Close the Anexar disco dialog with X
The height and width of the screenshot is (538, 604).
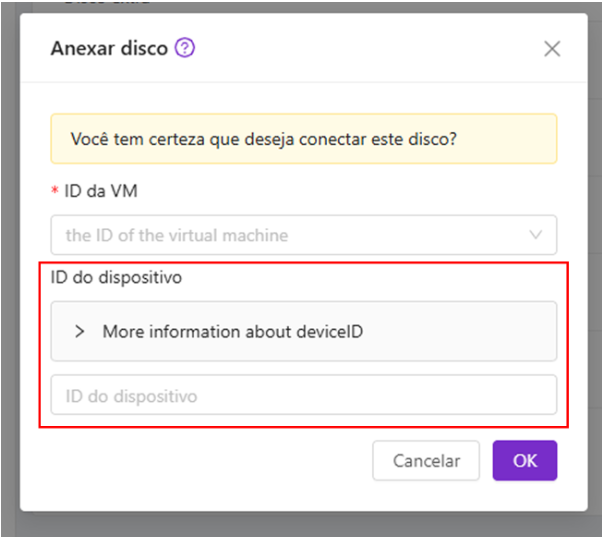click(x=552, y=49)
